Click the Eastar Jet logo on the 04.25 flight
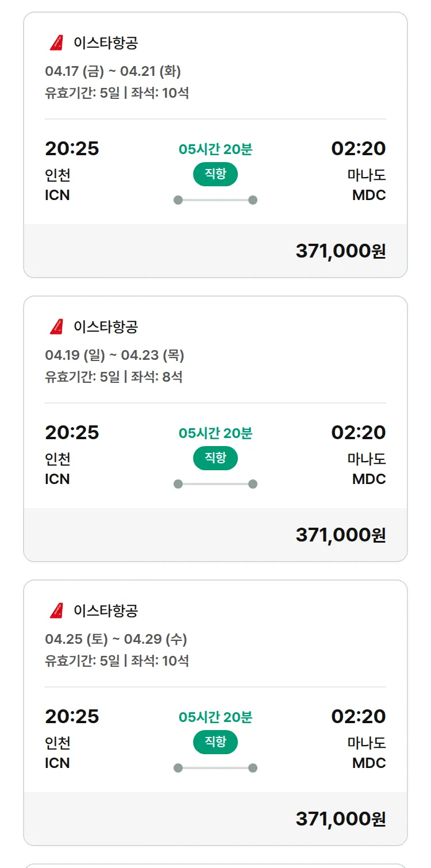 (56, 610)
